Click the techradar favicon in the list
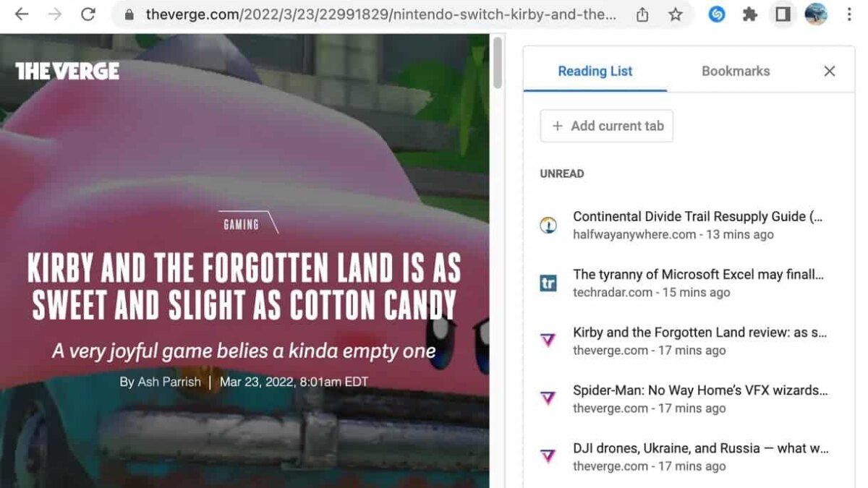The width and height of the screenshot is (868, 488). pyautogui.click(x=548, y=283)
